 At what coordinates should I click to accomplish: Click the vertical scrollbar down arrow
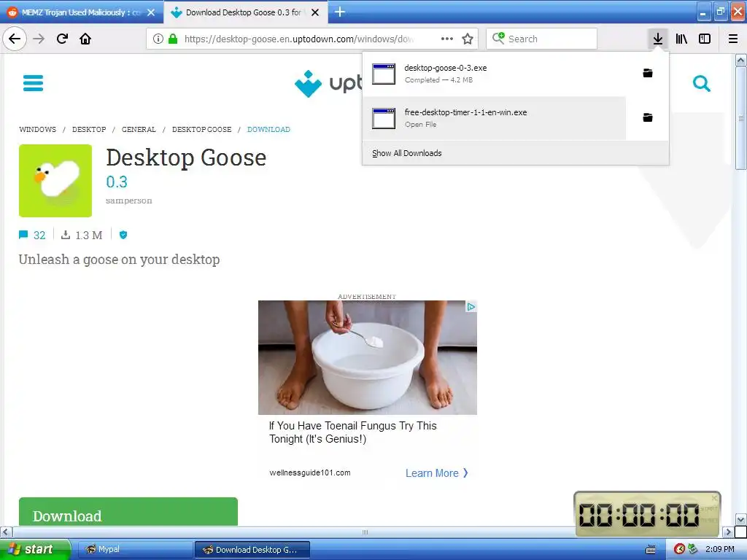click(740, 519)
